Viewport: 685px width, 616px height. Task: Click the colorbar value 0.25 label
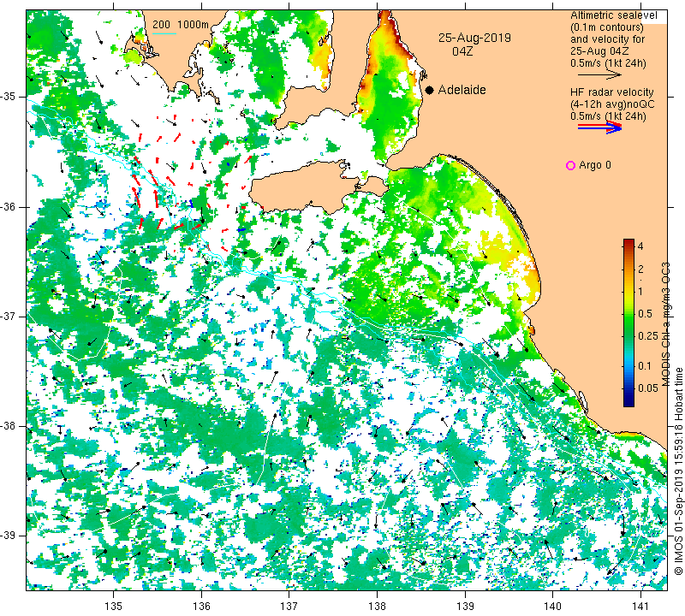(x=647, y=335)
